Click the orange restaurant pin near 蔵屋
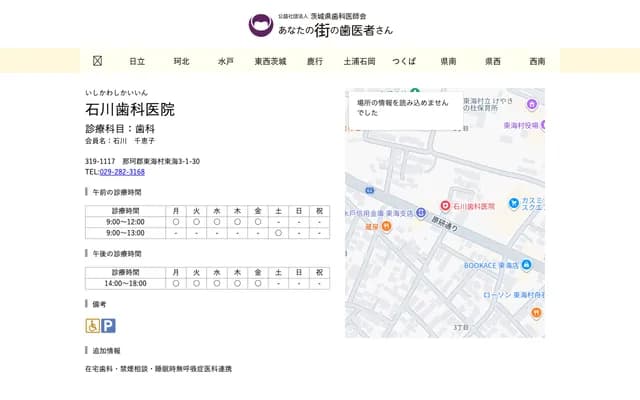 pos(387,227)
